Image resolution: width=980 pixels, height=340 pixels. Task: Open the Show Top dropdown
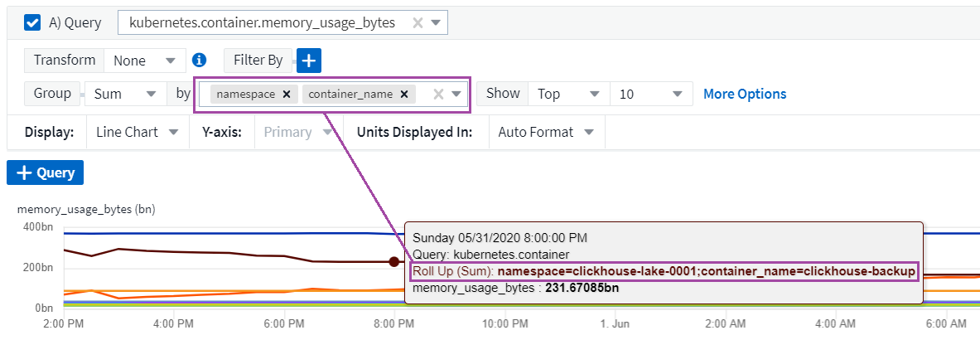click(567, 94)
